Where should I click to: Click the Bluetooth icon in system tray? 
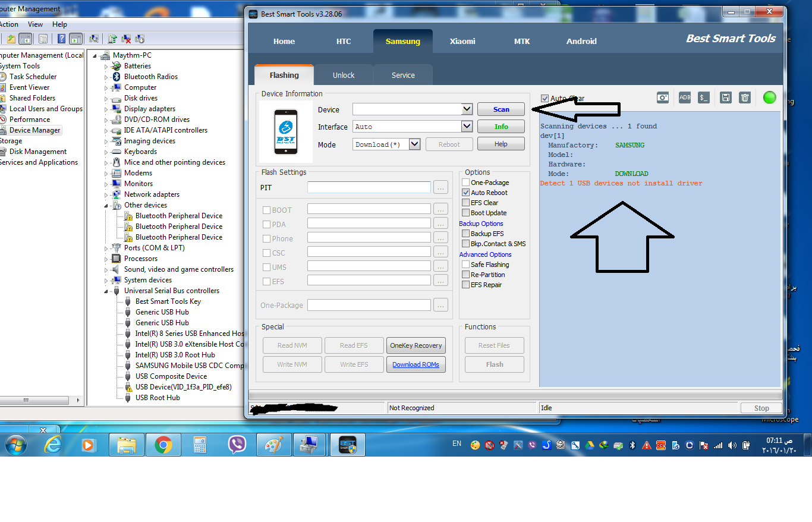tap(632, 445)
